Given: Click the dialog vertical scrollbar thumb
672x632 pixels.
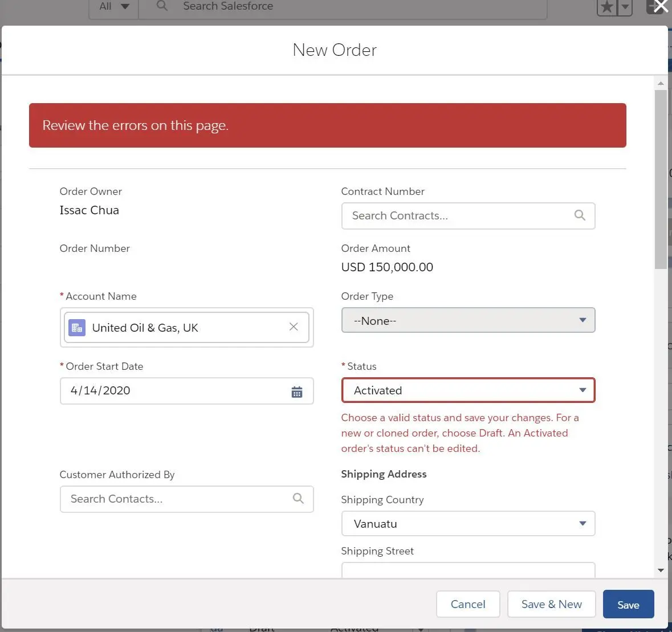Looking at the screenshot, I should (x=661, y=179).
